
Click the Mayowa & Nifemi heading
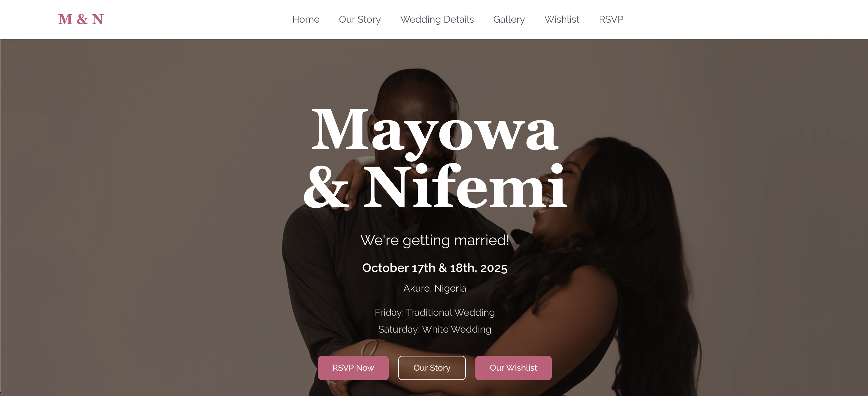(x=435, y=158)
